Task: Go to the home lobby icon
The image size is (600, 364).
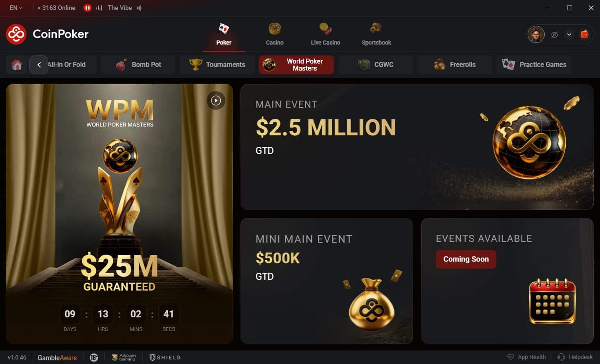Action: pos(17,65)
